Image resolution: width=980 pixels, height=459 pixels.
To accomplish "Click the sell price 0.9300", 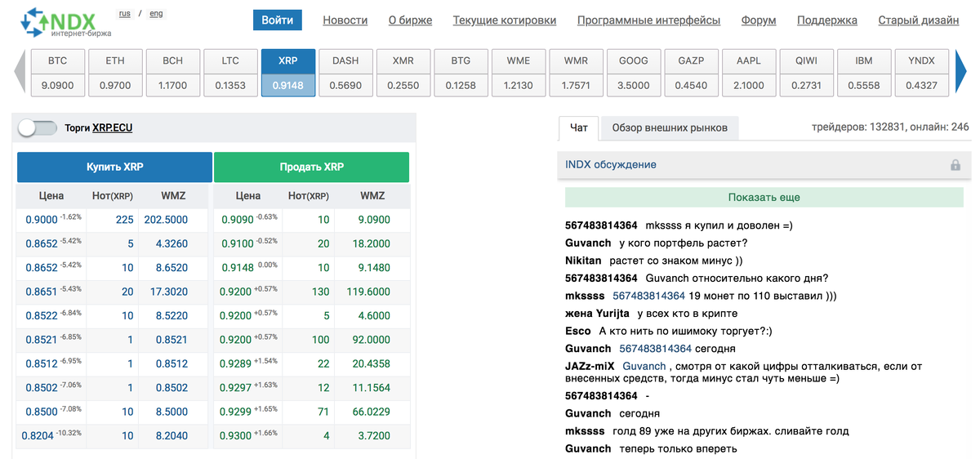I will coord(236,436).
